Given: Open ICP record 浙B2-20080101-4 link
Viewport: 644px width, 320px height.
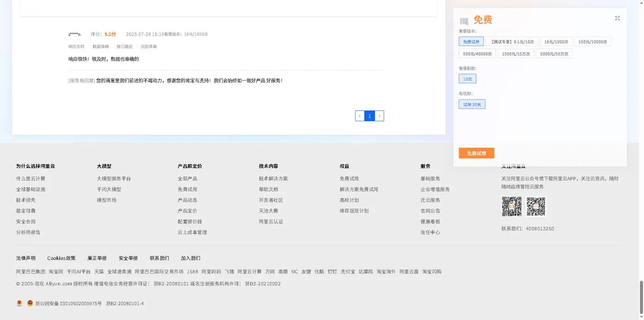Looking at the screenshot, I should coord(125,303).
